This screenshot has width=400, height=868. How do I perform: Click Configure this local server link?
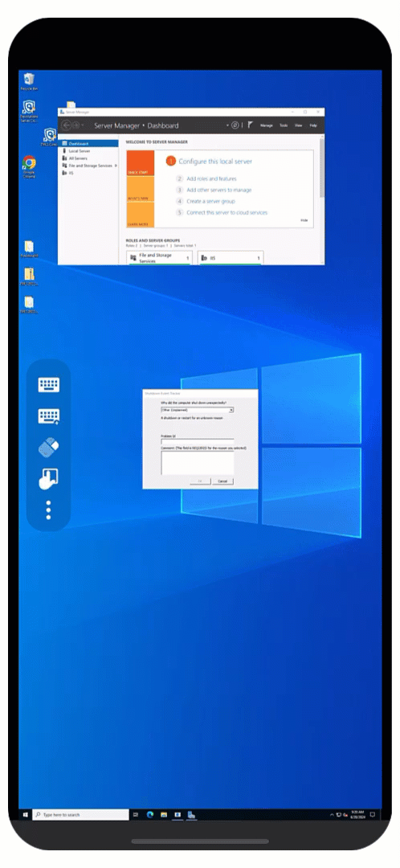[215, 162]
